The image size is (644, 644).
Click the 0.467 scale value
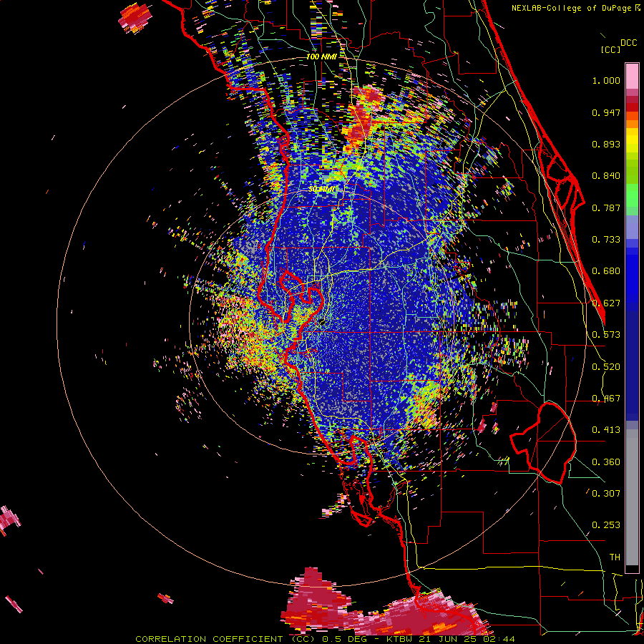pyautogui.click(x=606, y=399)
